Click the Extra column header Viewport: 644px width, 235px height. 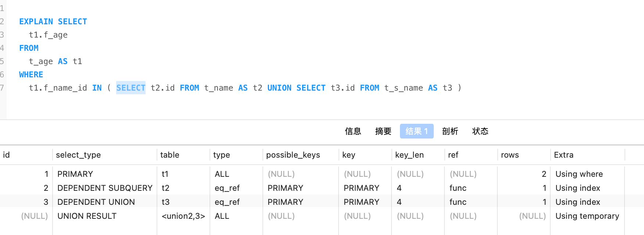point(563,155)
